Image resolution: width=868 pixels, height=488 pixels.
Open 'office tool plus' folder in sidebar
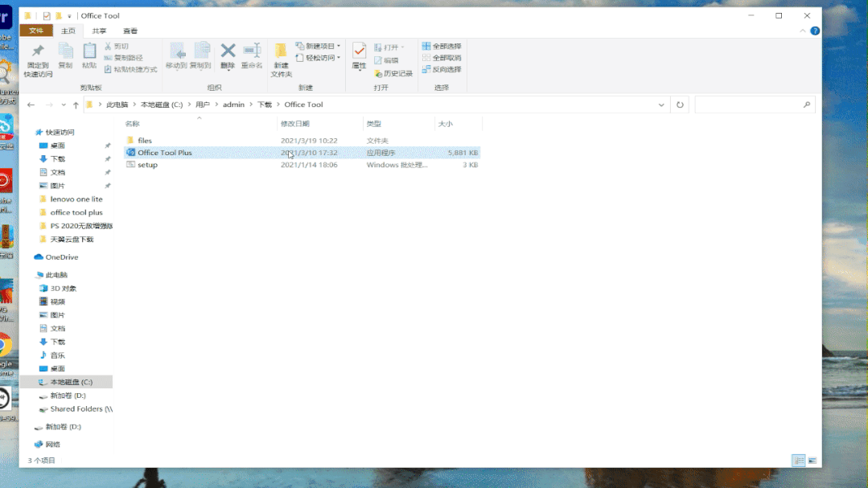[76, 212]
